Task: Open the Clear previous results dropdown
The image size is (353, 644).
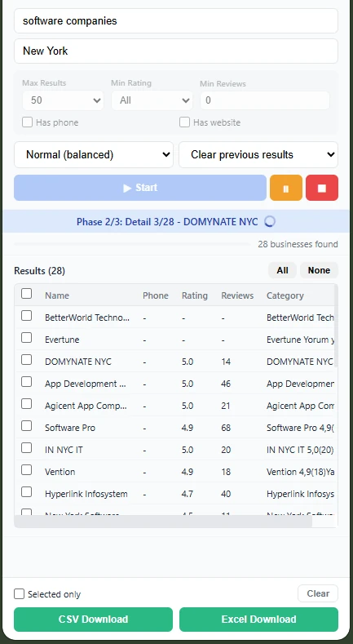Action: point(258,155)
